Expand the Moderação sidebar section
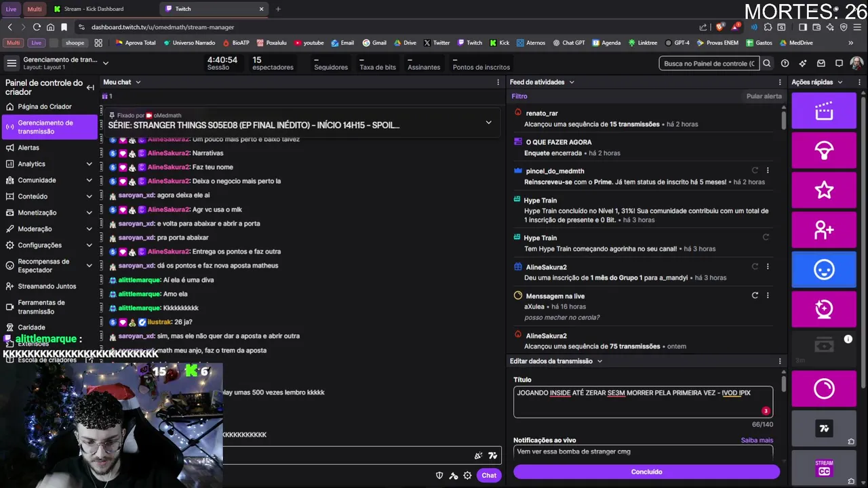The width and height of the screenshot is (868, 488). (89, 229)
